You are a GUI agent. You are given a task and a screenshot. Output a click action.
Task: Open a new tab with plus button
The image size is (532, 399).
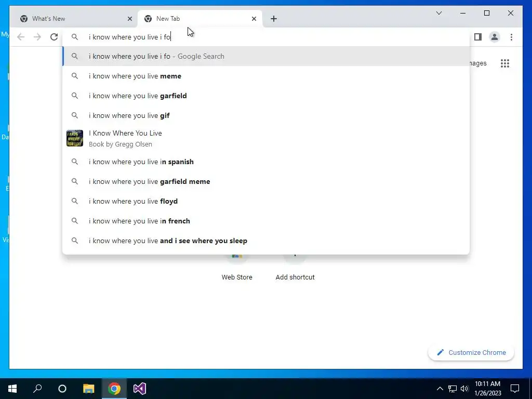(x=274, y=19)
